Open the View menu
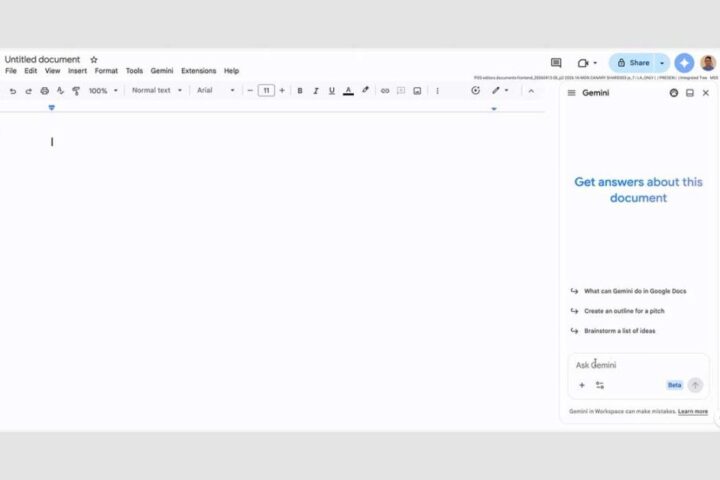 (52, 71)
